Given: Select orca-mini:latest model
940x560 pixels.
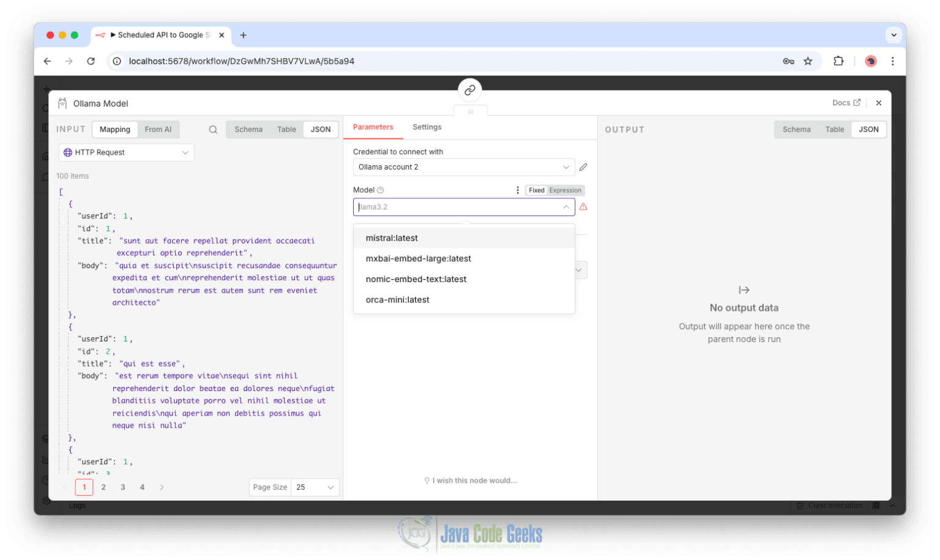Looking at the screenshot, I should tap(464, 300).
